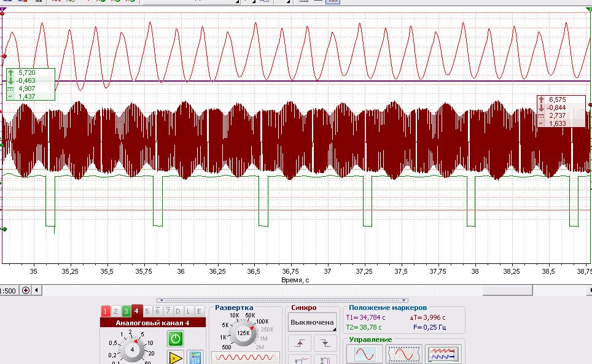Click the scrollbar left arrow under the chart
This screenshot has width=592, height=364.
pos(37,290)
